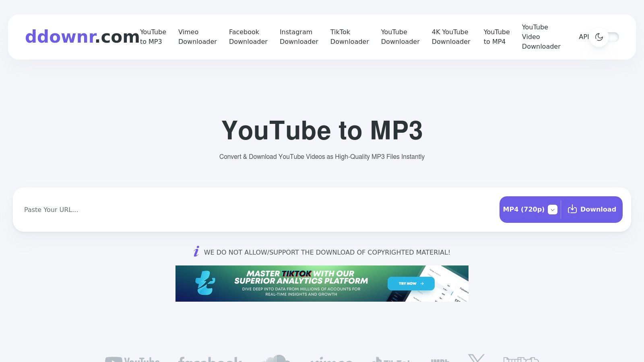The image size is (644, 362).
Task: Click the YouTube logo at the bottom
Action: (132, 359)
